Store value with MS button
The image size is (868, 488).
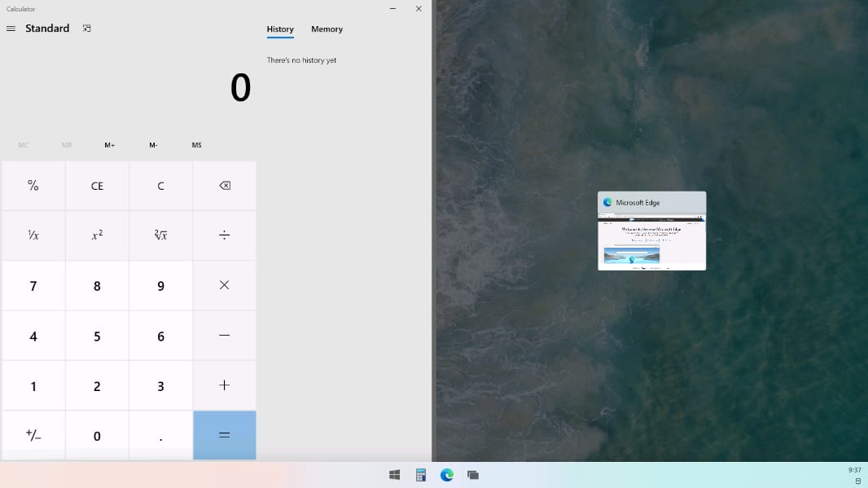coord(196,145)
